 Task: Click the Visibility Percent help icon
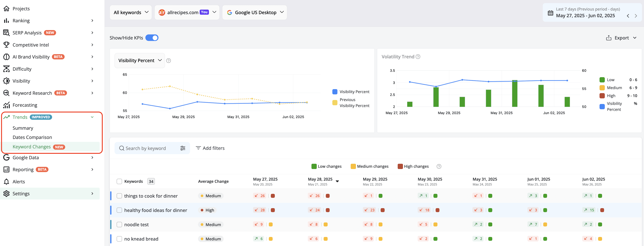(168, 61)
